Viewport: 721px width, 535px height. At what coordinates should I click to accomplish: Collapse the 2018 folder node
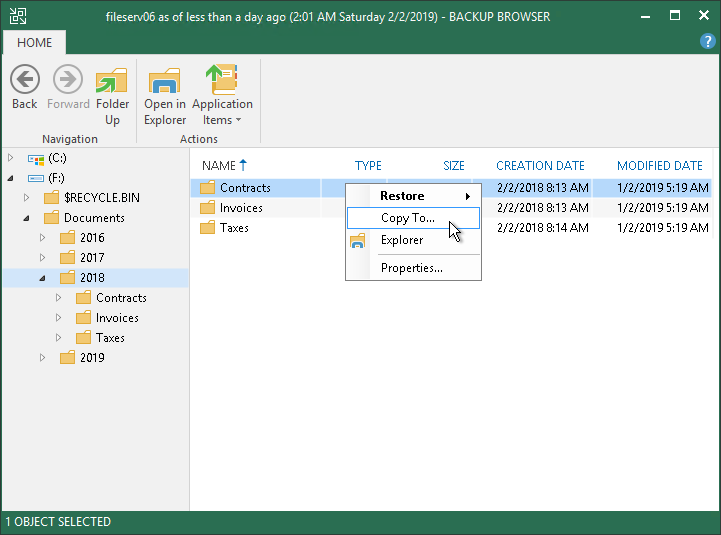point(42,278)
